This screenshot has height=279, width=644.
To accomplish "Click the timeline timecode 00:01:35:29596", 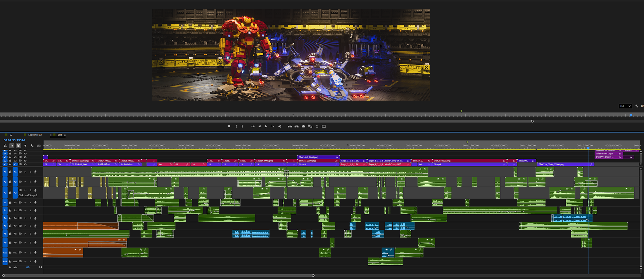I will (x=14, y=140).
